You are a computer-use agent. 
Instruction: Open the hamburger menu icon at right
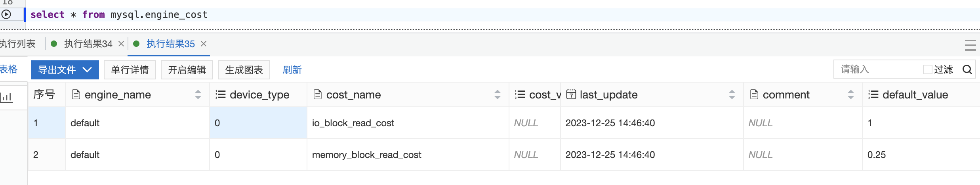coord(970,45)
